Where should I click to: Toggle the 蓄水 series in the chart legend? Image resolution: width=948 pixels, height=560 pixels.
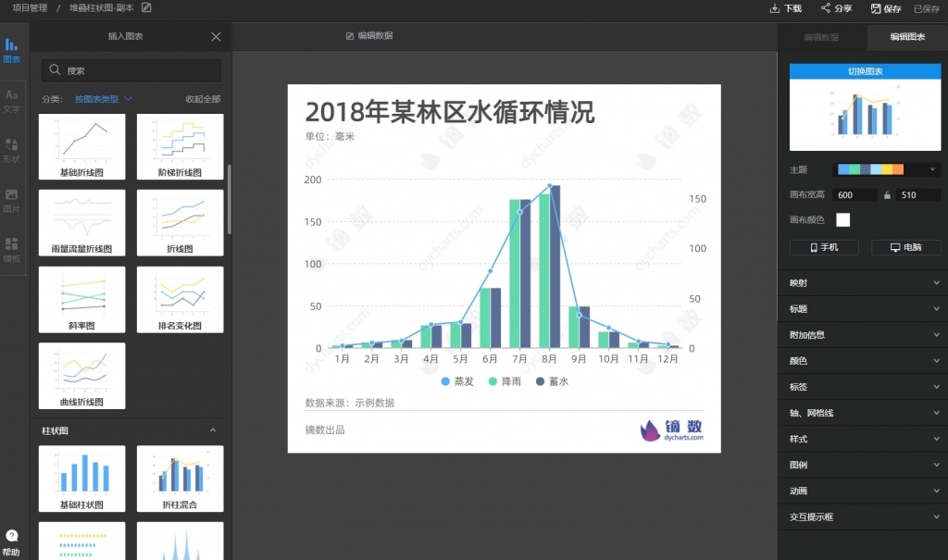coord(553,380)
